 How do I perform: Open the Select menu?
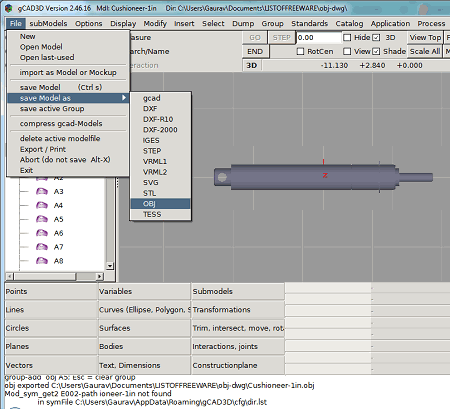click(213, 23)
